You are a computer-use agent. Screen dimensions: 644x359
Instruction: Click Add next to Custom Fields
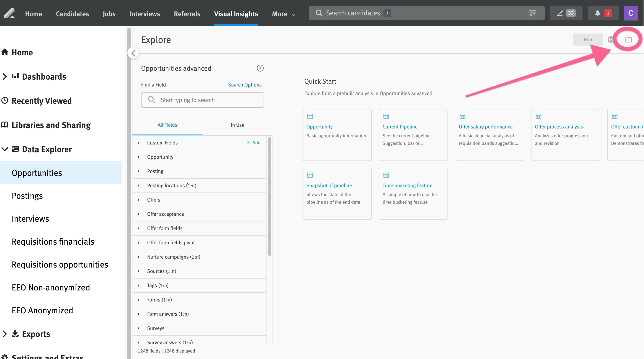(253, 143)
